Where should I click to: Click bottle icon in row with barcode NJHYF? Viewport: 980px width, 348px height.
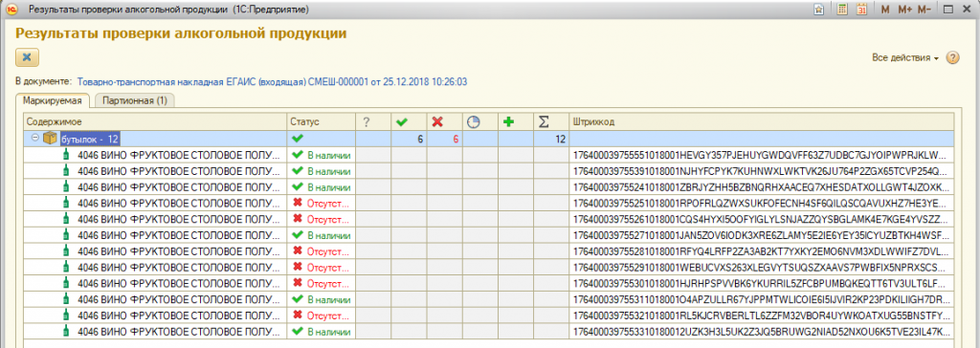click(66, 170)
